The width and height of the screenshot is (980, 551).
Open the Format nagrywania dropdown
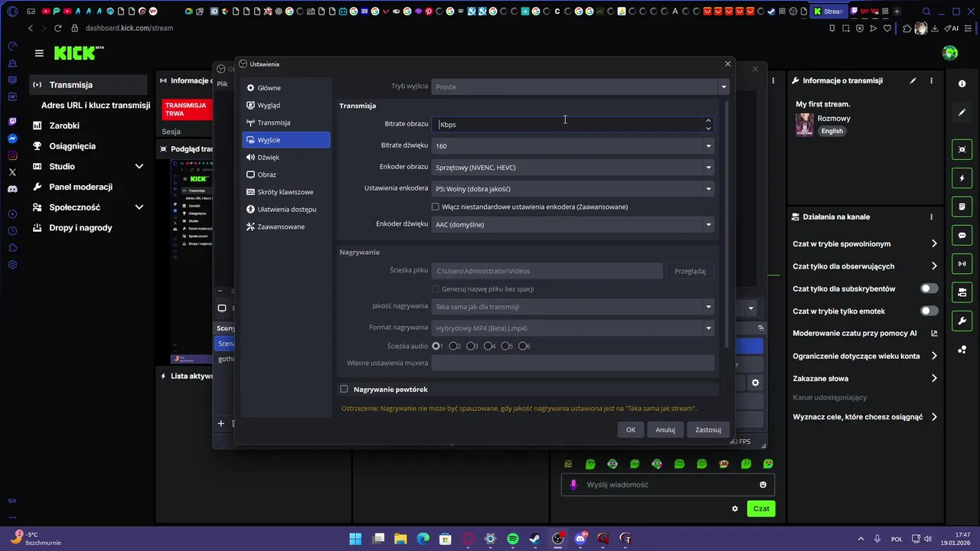[x=573, y=328]
